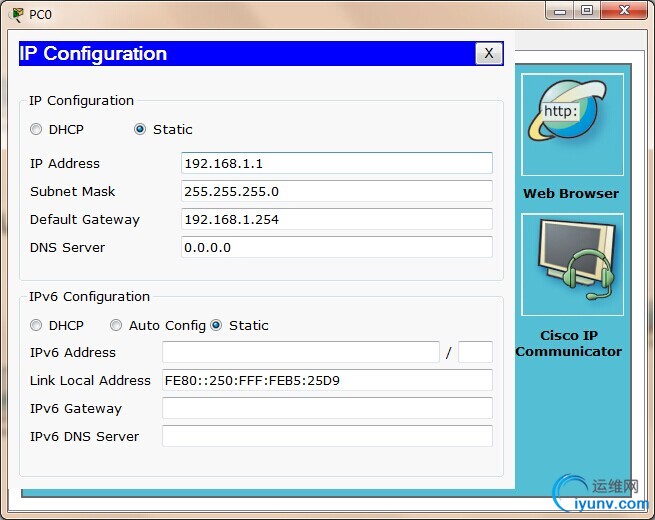Screen dimensions: 655x520
Task: Click the IPv6 DNS Server label
Action: click(84, 436)
